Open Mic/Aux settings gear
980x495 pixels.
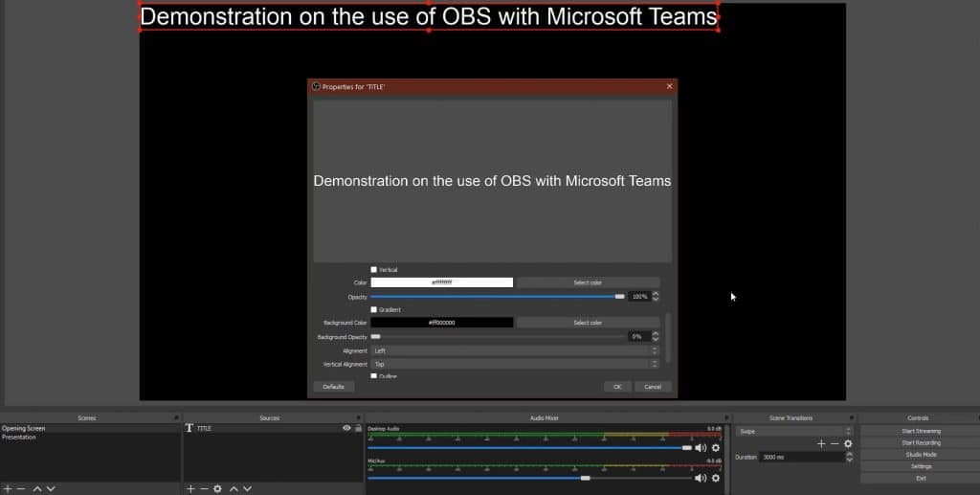[x=716, y=478]
